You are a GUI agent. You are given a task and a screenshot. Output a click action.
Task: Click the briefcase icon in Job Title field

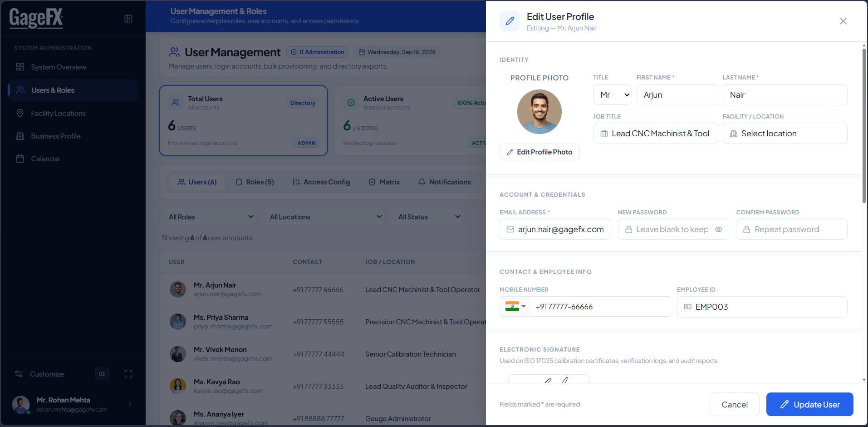604,134
